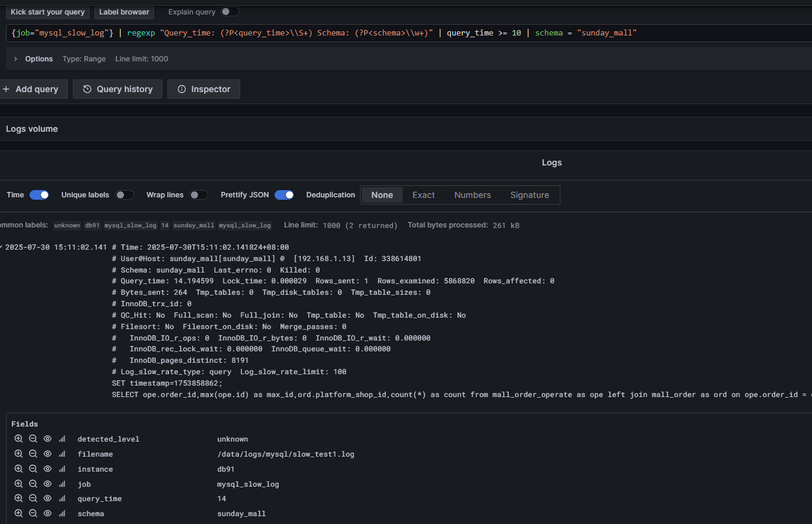
Task: Filter out instance db91 value
Action: coord(33,469)
